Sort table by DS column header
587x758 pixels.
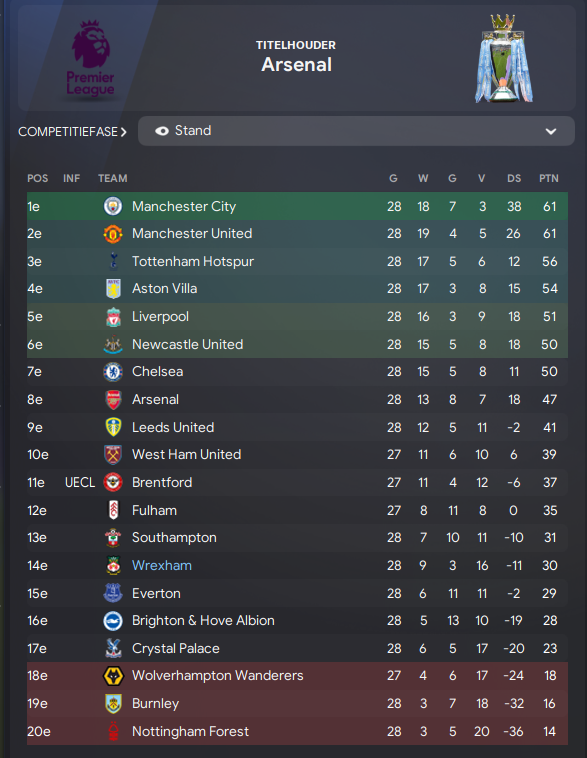pyautogui.click(x=514, y=178)
